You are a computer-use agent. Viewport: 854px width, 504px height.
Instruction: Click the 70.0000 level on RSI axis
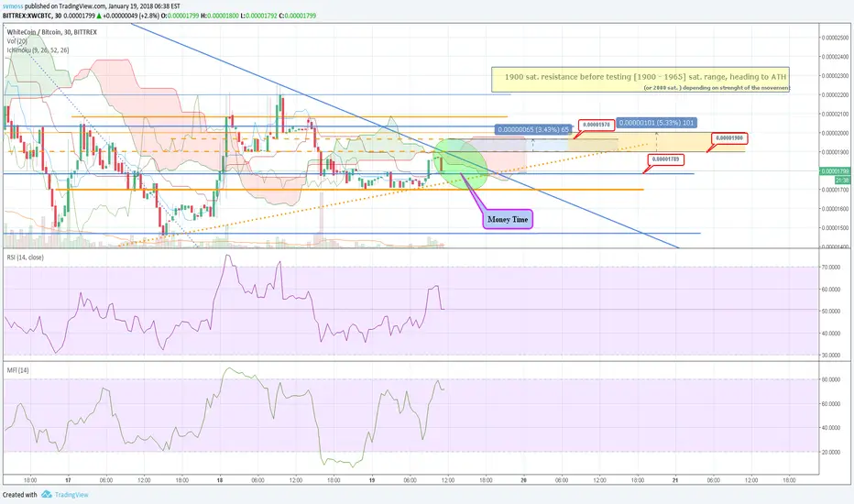(830, 268)
